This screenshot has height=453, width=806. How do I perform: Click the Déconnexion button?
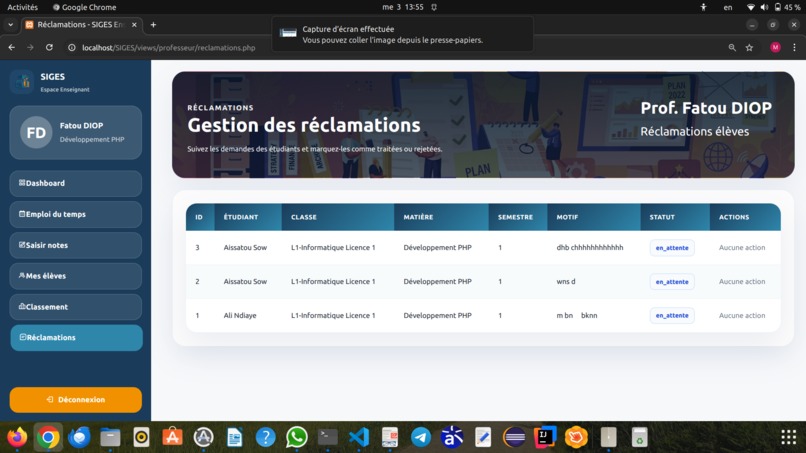[x=76, y=400]
